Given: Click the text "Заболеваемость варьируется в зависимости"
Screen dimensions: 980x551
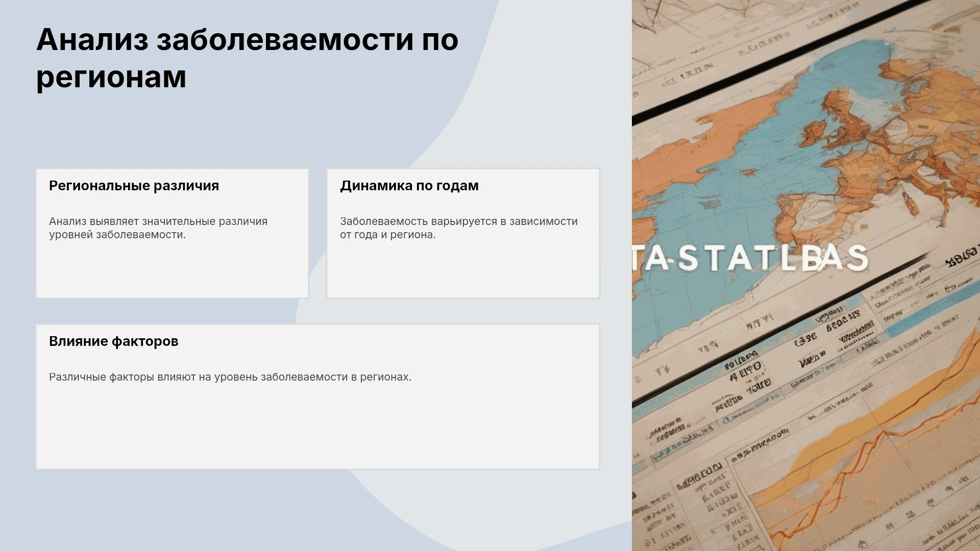Looking at the screenshot, I should tap(459, 221).
